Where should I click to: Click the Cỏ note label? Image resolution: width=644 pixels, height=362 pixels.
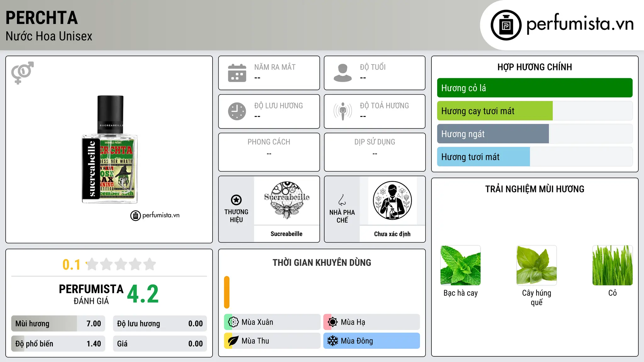613,293
